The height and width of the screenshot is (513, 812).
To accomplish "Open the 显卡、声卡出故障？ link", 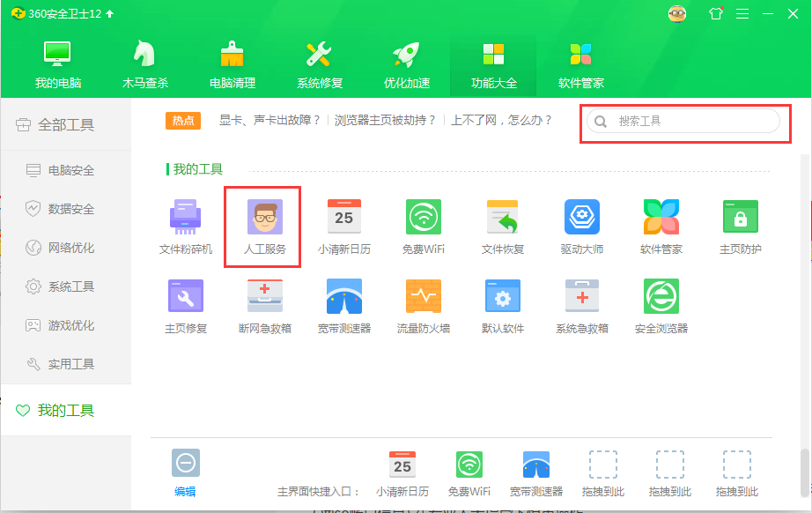I will tap(269, 121).
